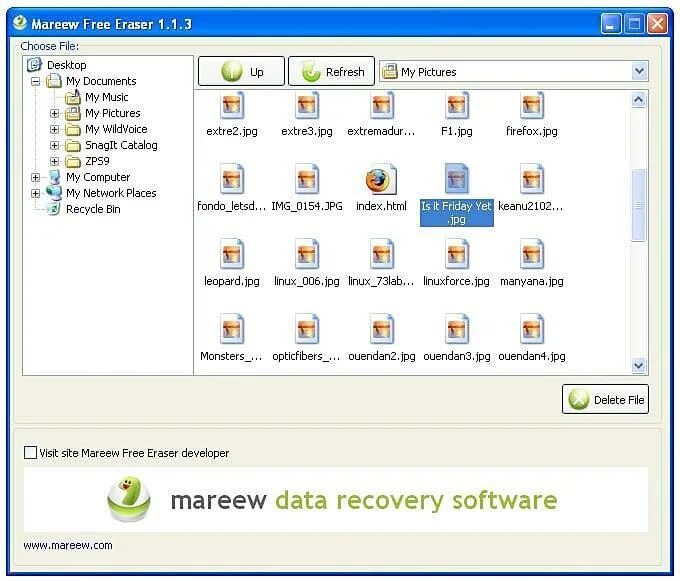Click the My Computer icon in tree

(x=54, y=177)
